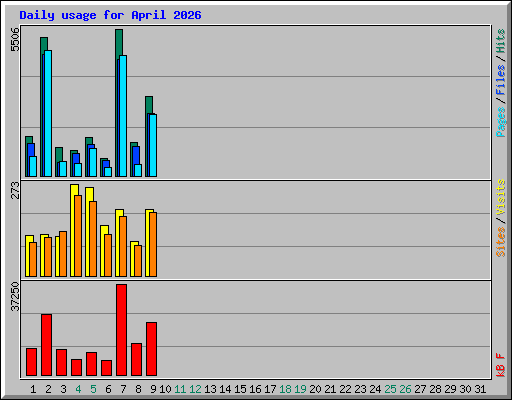This screenshot has width=512, height=400.
Task: Click green weekend day 5 label
Action: coord(93,389)
